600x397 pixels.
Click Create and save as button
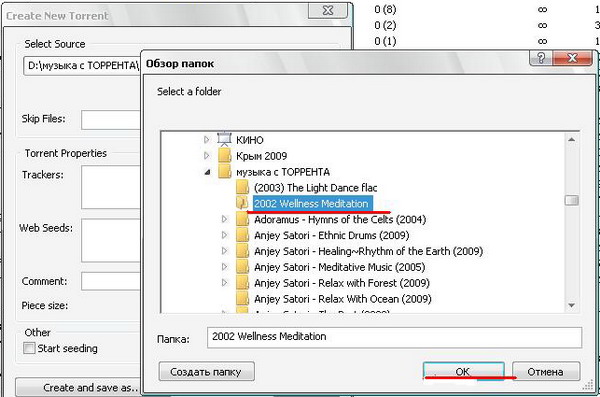(x=78, y=387)
